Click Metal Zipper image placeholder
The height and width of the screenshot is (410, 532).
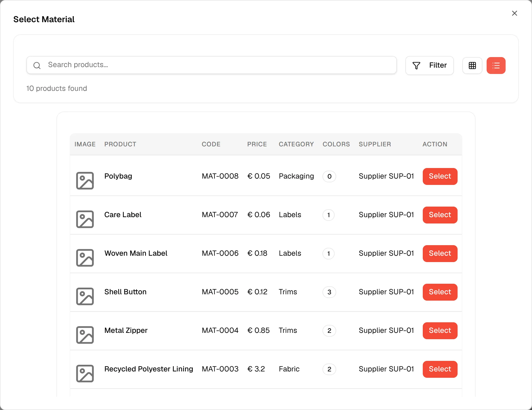click(x=85, y=335)
